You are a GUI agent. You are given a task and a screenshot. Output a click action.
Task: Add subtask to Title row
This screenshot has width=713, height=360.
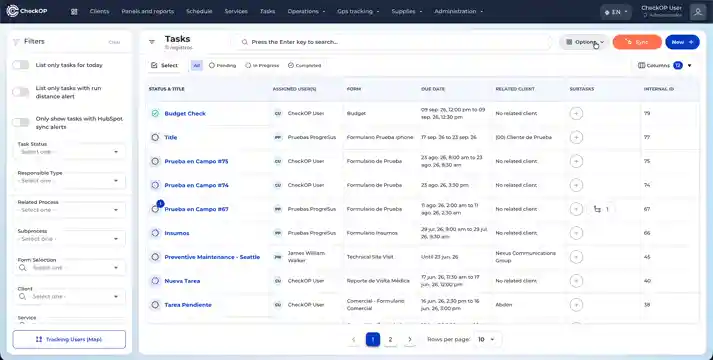(x=576, y=137)
